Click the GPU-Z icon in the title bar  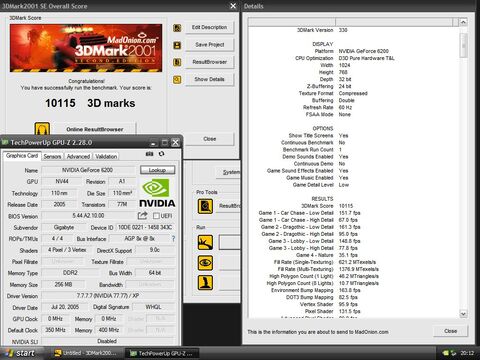click(5, 143)
